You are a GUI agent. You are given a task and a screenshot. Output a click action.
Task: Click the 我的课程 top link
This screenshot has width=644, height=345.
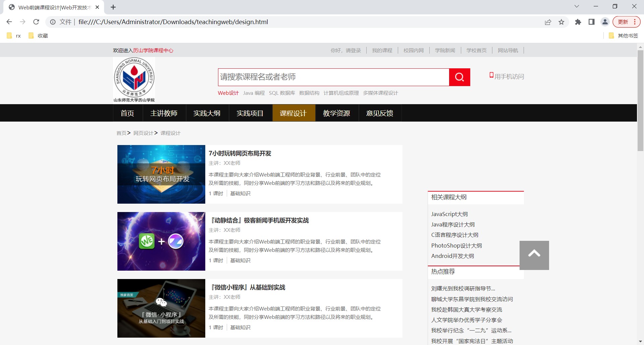coord(382,50)
